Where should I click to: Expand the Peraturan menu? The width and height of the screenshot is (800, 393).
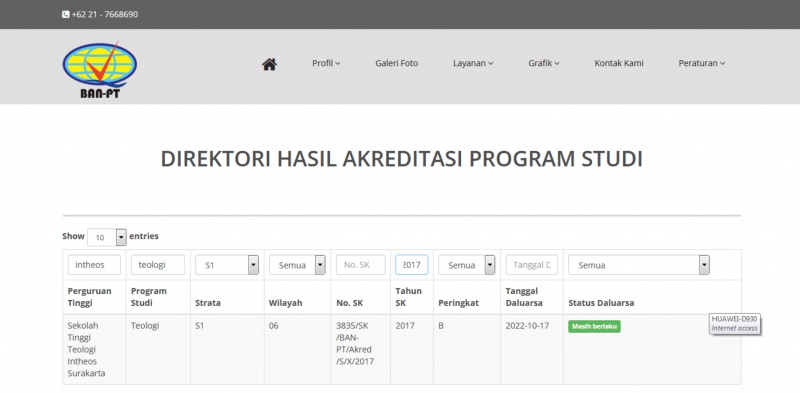point(702,63)
